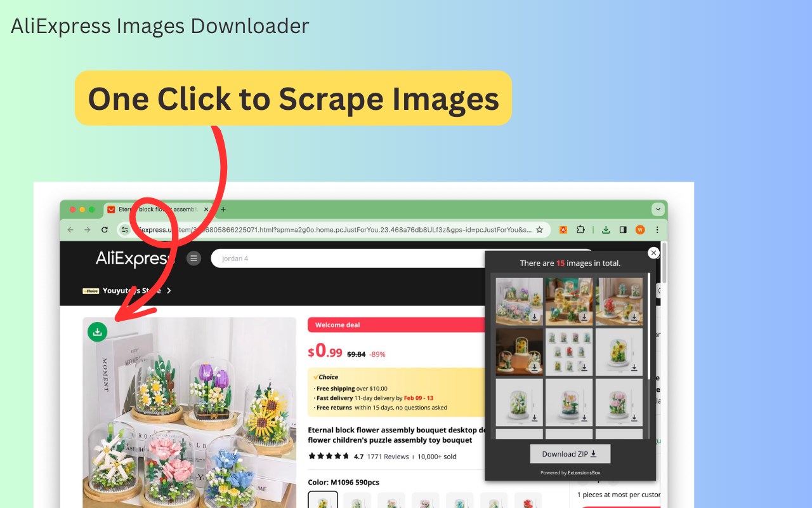Click the popup's vertical scrollbar

648,325
